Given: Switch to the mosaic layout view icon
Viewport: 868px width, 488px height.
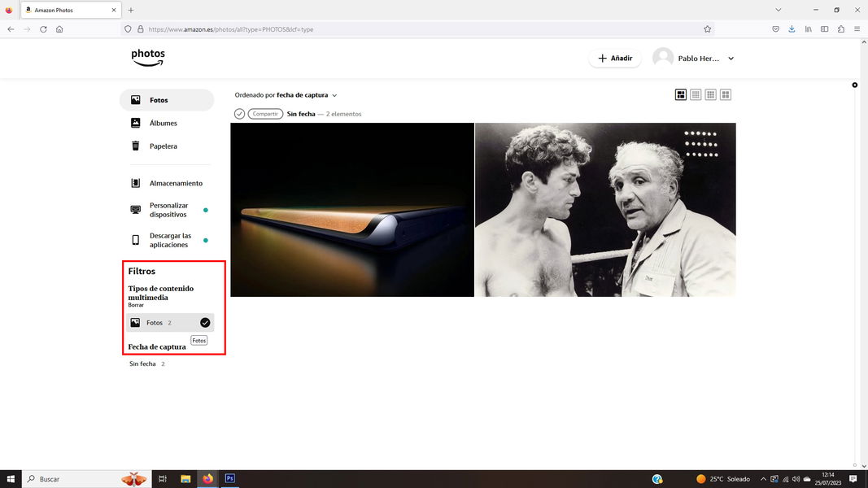Looking at the screenshot, I should (x=680, y=95).
